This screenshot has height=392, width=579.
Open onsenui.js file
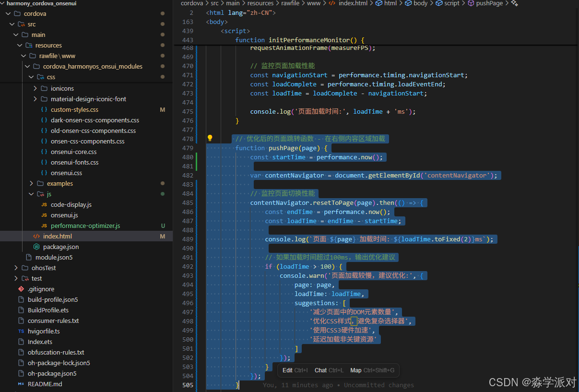click(64, 215)
